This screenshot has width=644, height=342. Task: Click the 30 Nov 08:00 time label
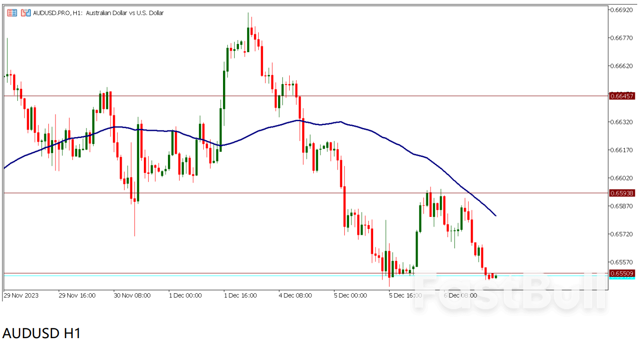click(x=132, y=295)
